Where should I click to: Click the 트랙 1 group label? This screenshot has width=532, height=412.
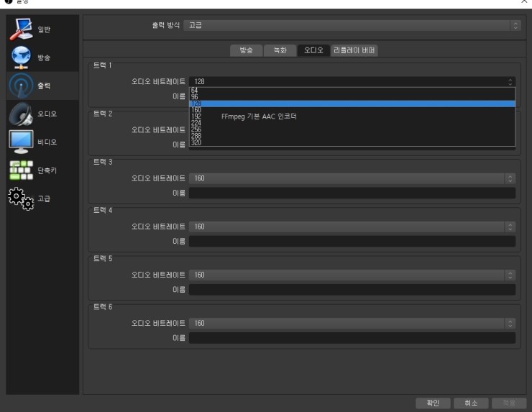coord(103,65)
